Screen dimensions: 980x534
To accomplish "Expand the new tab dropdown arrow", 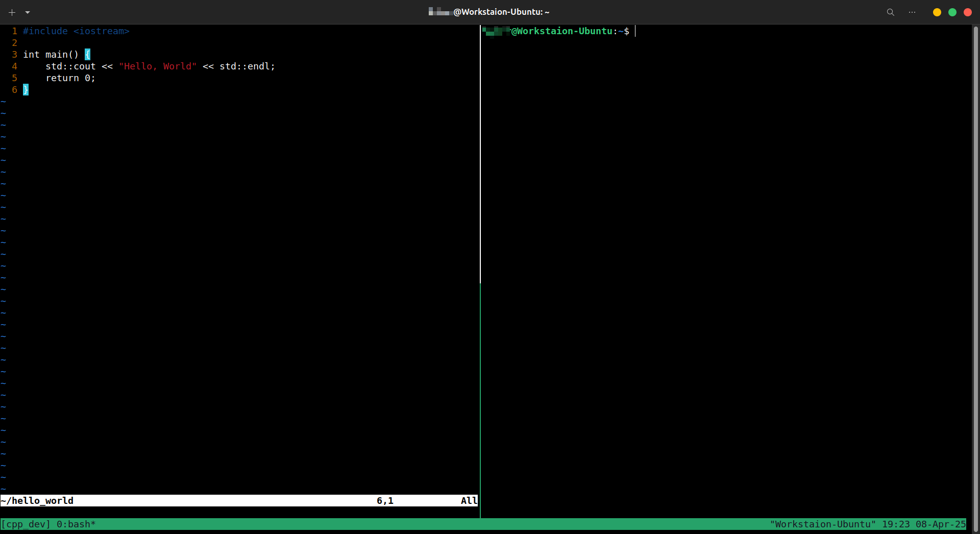I will tap(28, 12).
